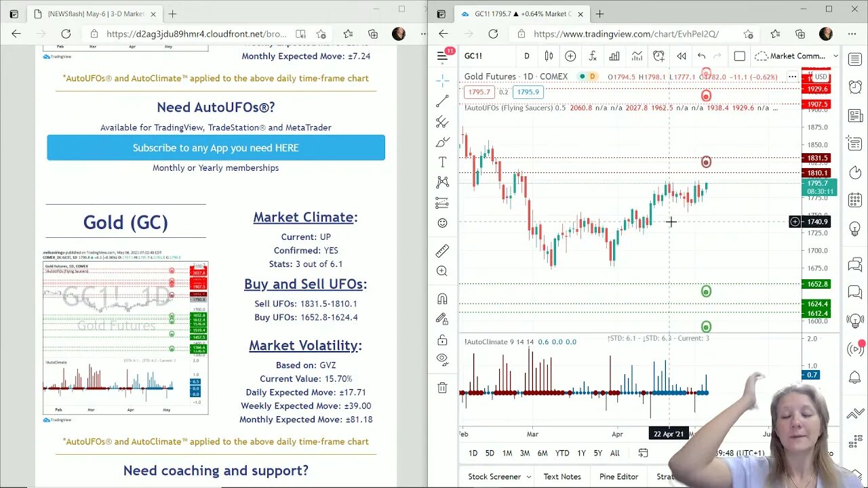Select the zoom in tool
This screenshot has height=488, width=868.
tap(442, 271)
